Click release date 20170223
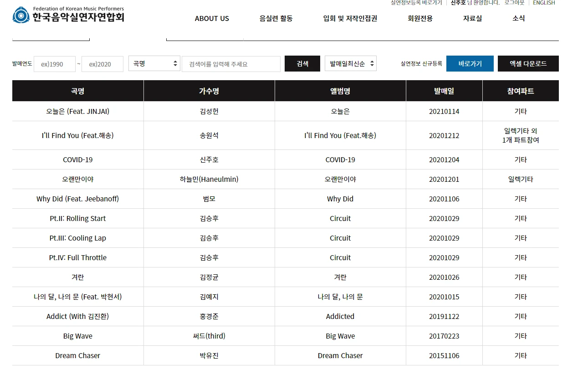 point(444,336)
